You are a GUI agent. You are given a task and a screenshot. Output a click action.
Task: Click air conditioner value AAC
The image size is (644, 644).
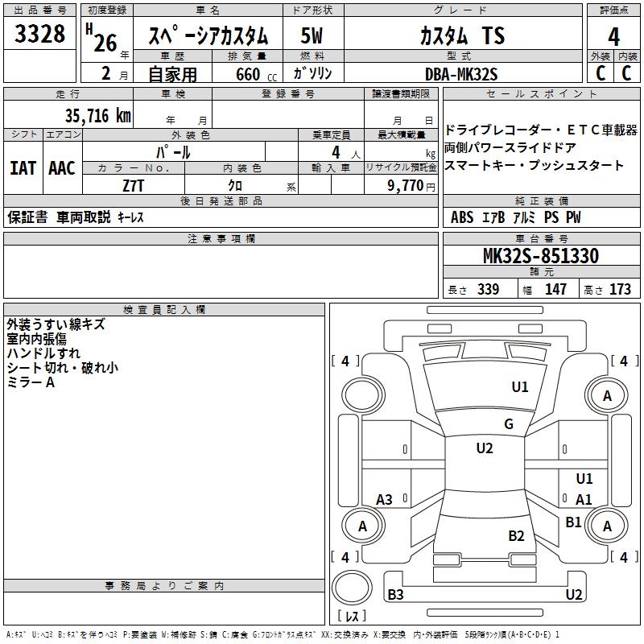62,168
